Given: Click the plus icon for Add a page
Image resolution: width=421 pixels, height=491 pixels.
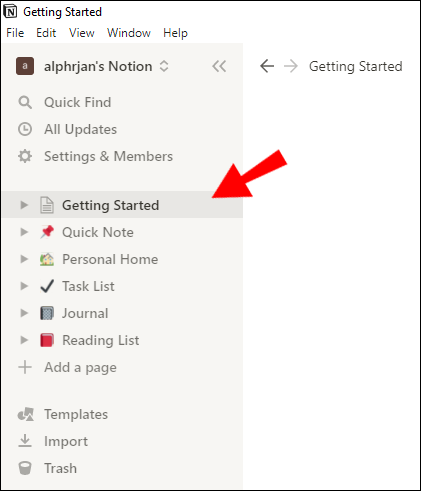Looking at the screenshot, I should click(25, 367).
